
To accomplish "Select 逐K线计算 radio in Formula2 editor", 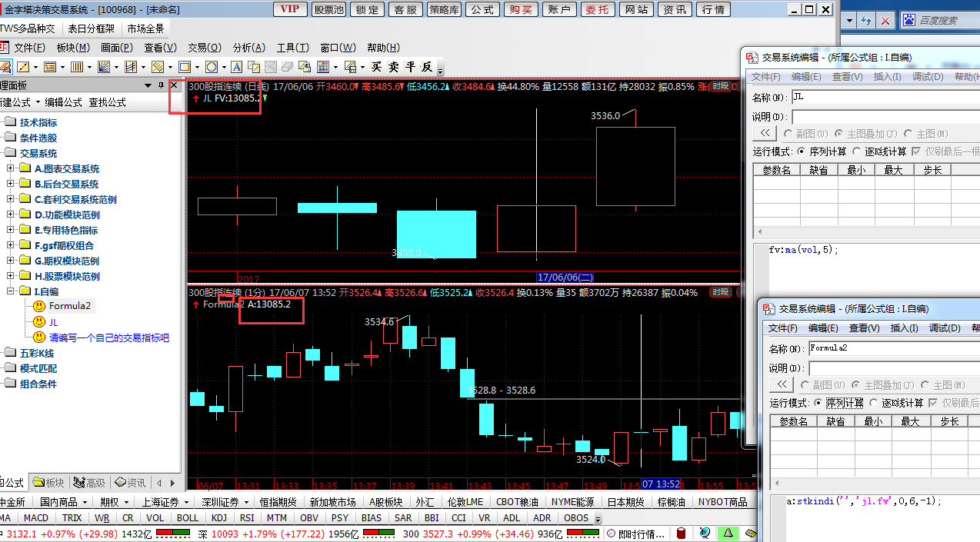I will (874, 403).
